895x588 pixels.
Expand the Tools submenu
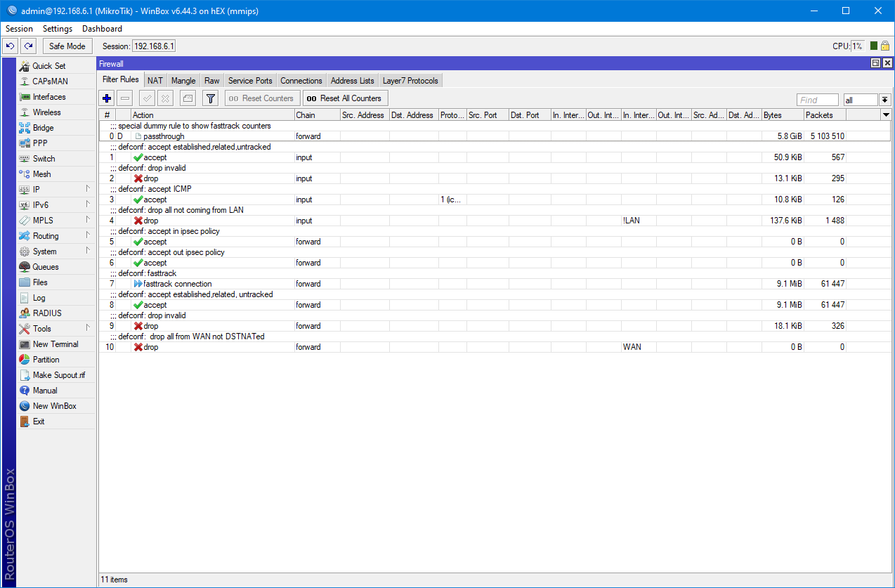(55, 329)
